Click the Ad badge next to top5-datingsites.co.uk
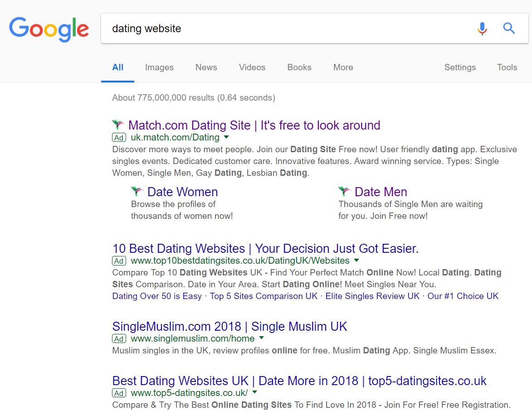The height and width of the screenshot is (420, 532). coord(119,393)
